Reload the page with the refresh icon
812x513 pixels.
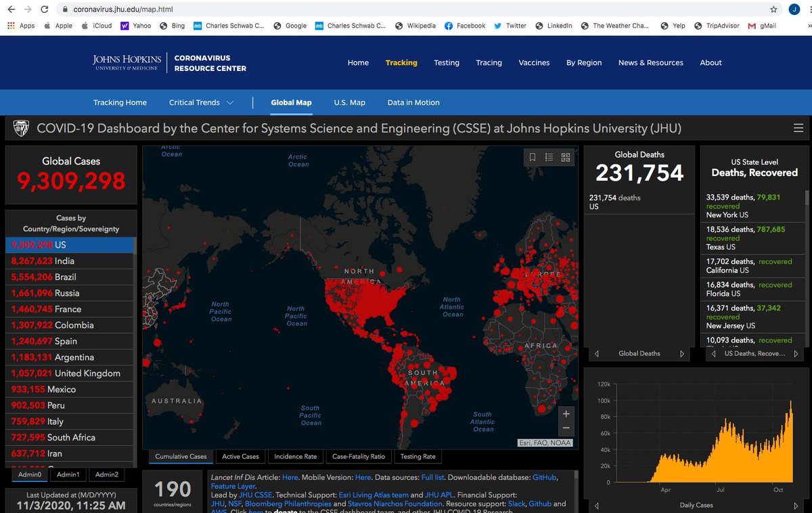click(x=44, y=9)
